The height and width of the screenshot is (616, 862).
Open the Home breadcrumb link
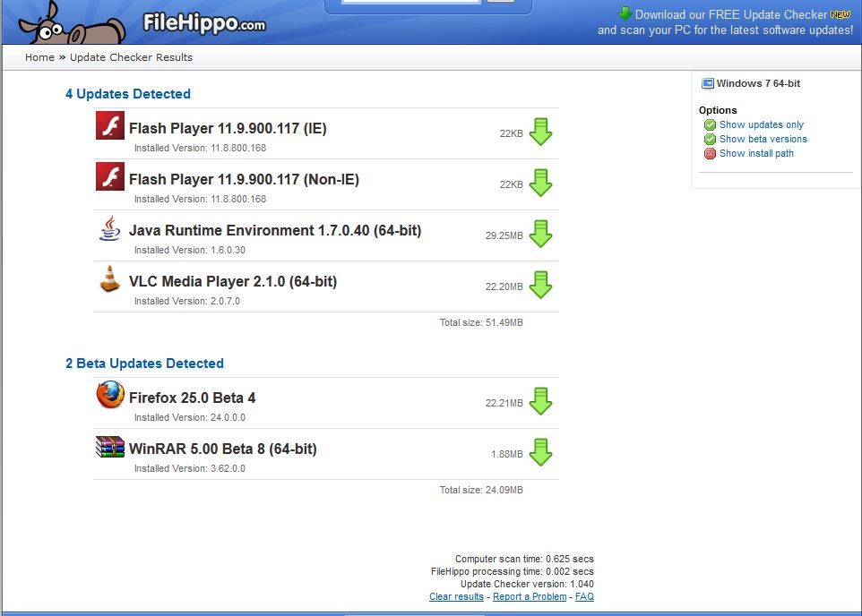point(39,57)
